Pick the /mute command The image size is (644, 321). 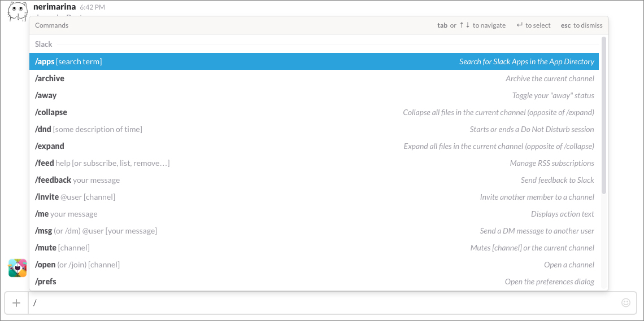[x=314, y=248]
